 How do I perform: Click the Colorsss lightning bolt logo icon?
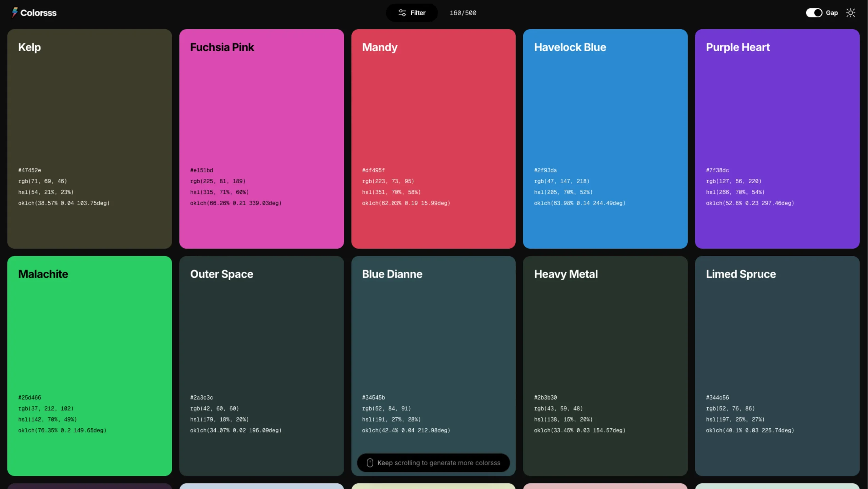click(15, 13)
